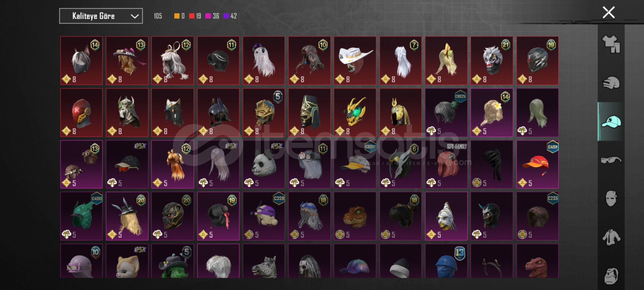This screenshot has height=290, width=644.
Task: Click the pink rarity swatch showing 36
Action: point(208,16)
